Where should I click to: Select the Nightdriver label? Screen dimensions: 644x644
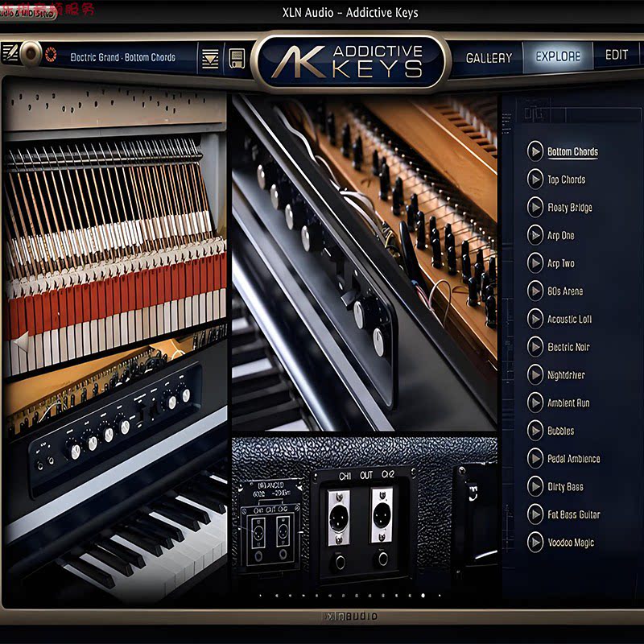point(566,375)
